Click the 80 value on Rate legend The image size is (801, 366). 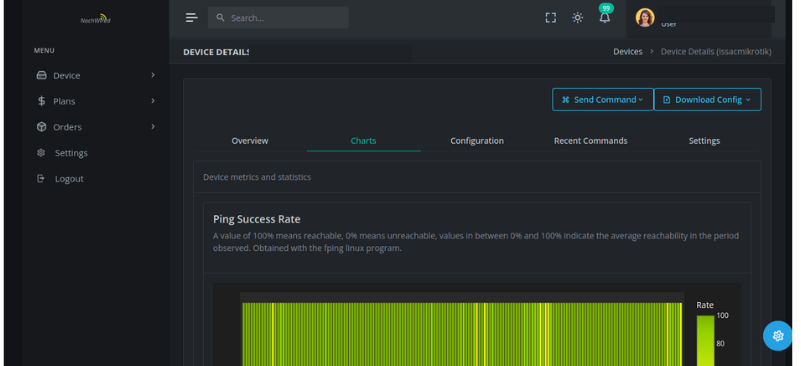[x=720, y=344]
